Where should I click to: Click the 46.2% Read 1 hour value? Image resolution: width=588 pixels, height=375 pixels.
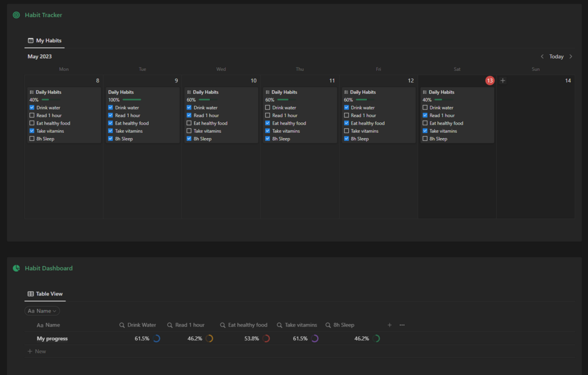195,339
